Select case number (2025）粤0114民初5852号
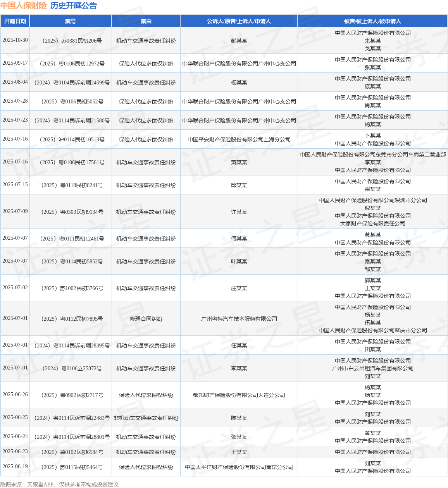Screen dimensions: 448x488 (x=71, y=261)
